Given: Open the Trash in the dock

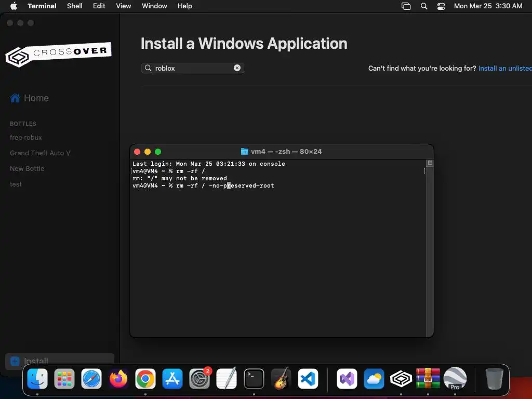Looking at the screenshot, I should coord(495,379).
